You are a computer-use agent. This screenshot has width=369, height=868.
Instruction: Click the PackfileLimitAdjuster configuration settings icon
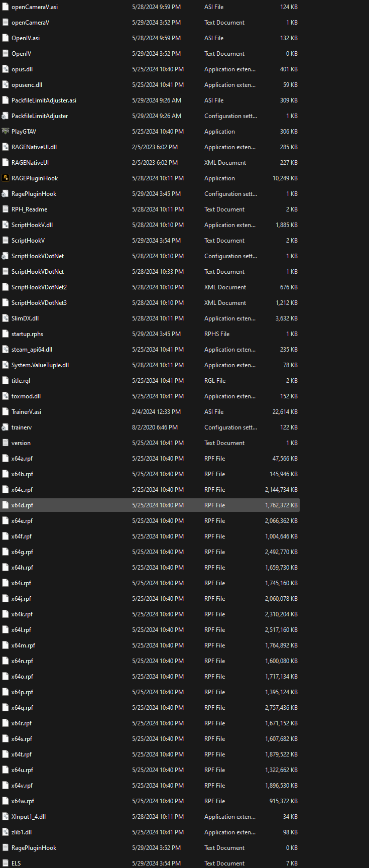pyautogui.click(x=6, y=116)
